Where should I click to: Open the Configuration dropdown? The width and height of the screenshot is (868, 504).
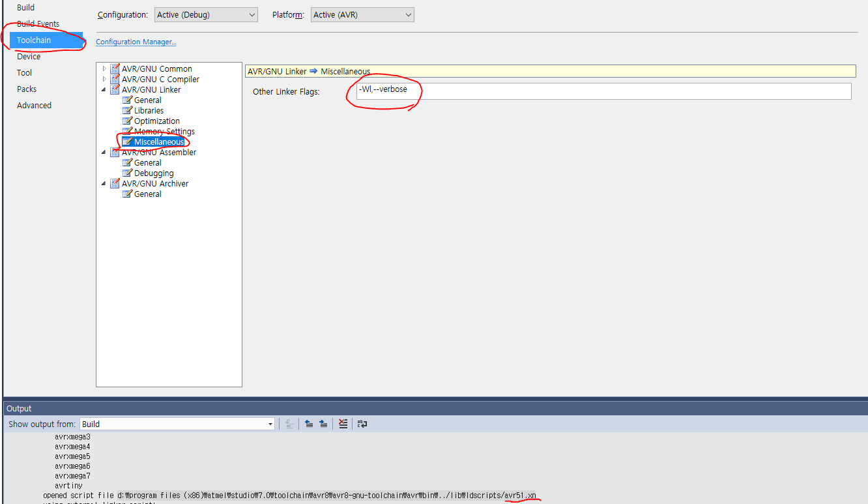(206, 14)
